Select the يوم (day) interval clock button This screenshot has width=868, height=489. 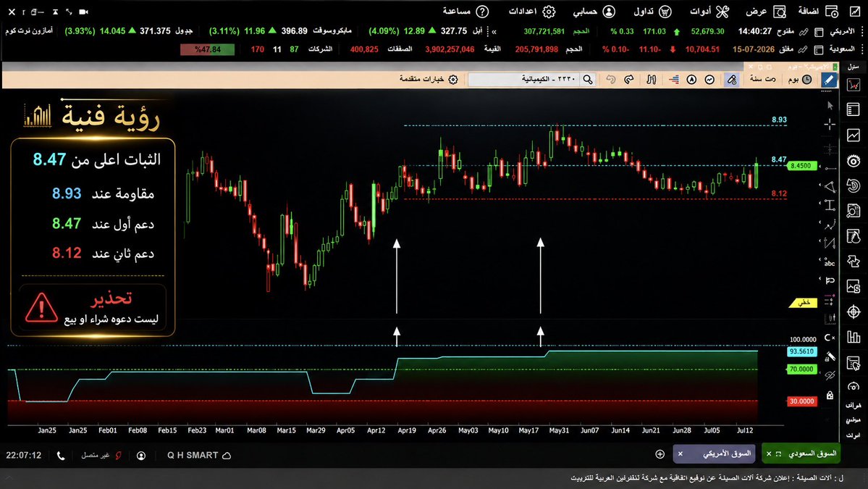point(800,80)
